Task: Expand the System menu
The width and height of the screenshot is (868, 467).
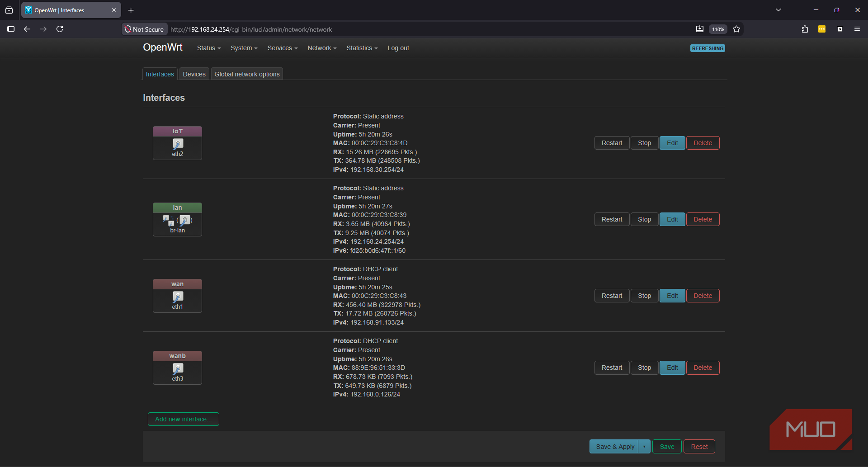Action: coord(244,48)
